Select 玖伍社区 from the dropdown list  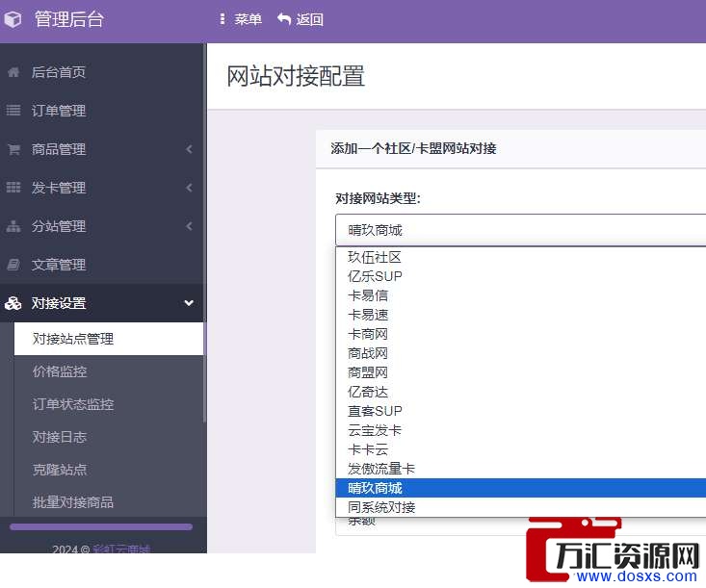[520, 257]
